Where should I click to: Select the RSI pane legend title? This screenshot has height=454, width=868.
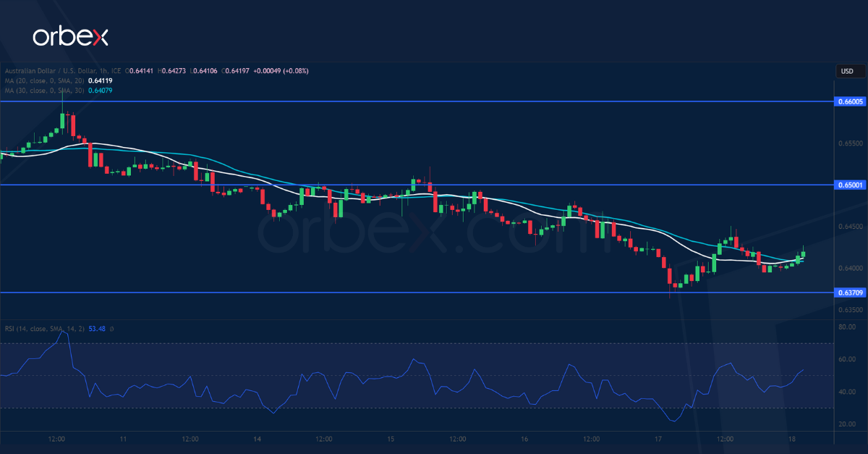point(43,328)
